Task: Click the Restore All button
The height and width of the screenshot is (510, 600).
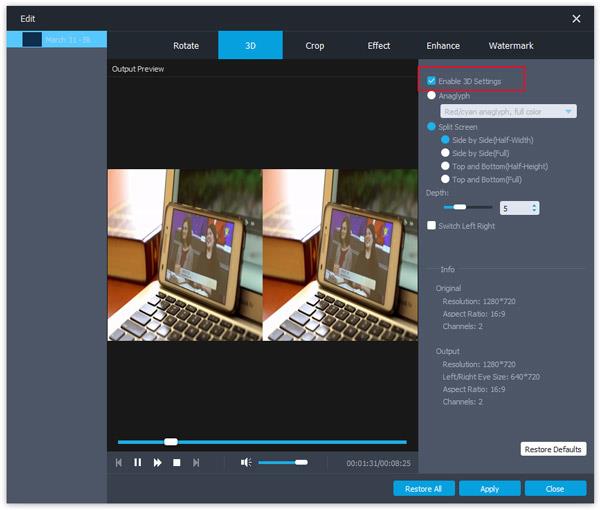Action: (x=424, y=489)
